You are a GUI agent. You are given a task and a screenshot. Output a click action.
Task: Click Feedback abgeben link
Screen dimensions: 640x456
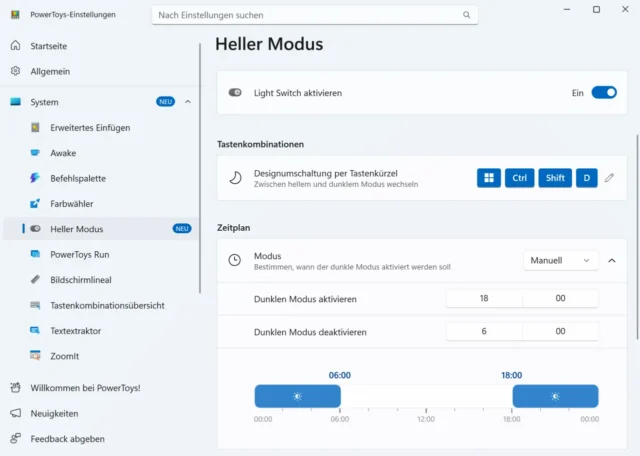67,438
